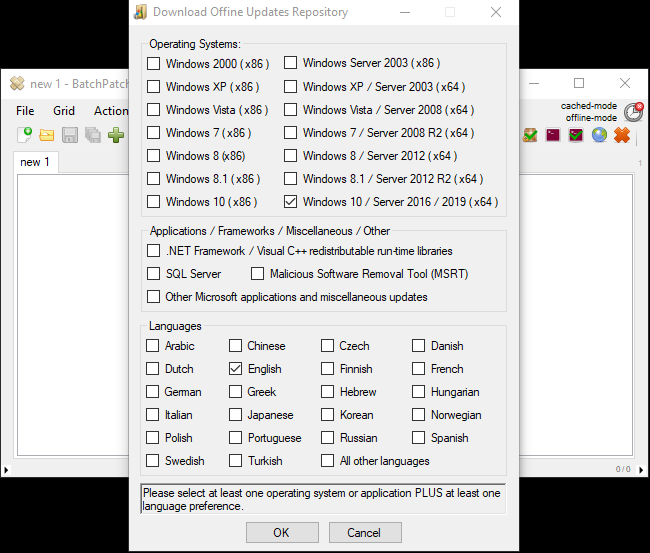Click the new grid document icon in BatchPatch
The height and width of the screenshot is (553, 650).
(x=24, y=135)
